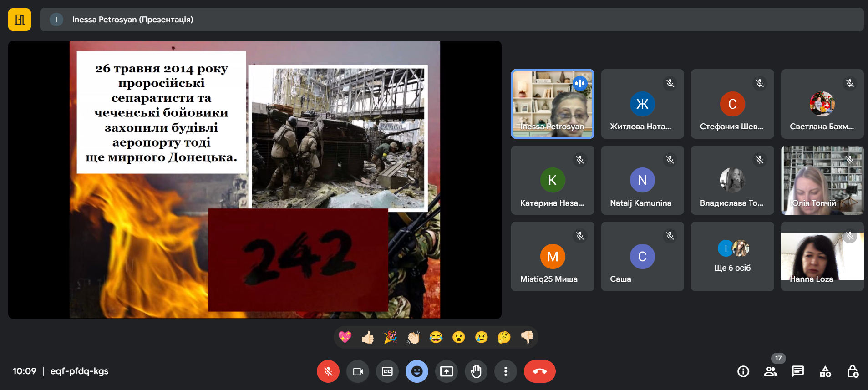Click the yellow icon beside presentation banner
The height and width of the screenshot is (390, 868).
(20, 20)
